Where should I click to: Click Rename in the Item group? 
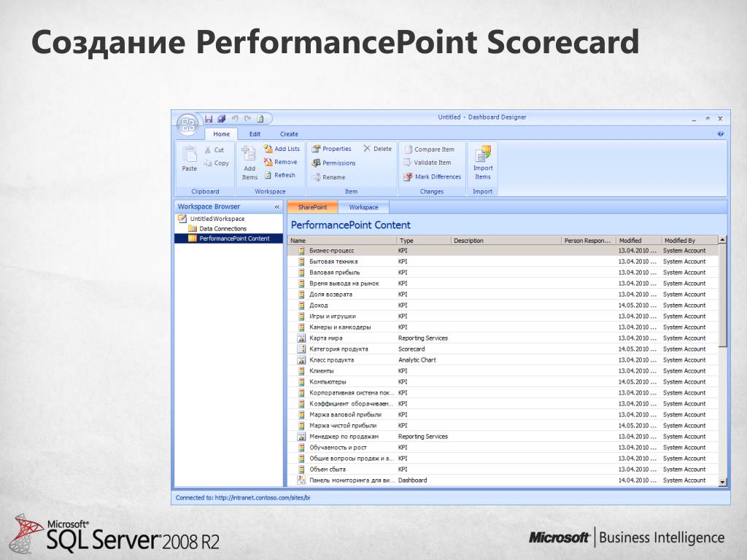point(328,177)
